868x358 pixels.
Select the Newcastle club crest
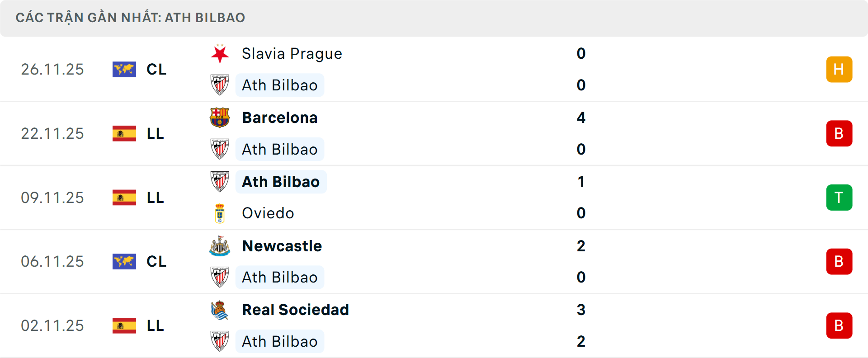pyautogui.click(x=220, y=246)
